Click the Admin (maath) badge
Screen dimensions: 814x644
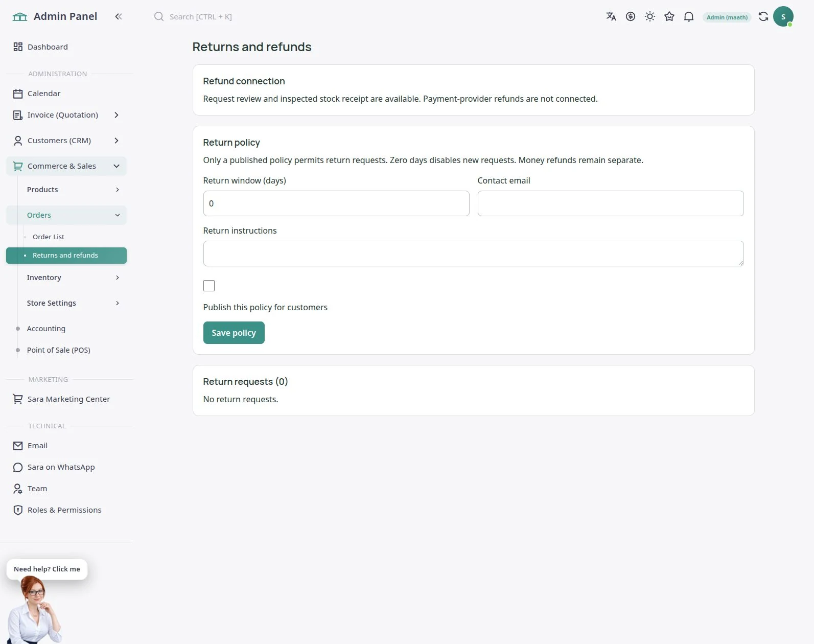pos(727,17)
